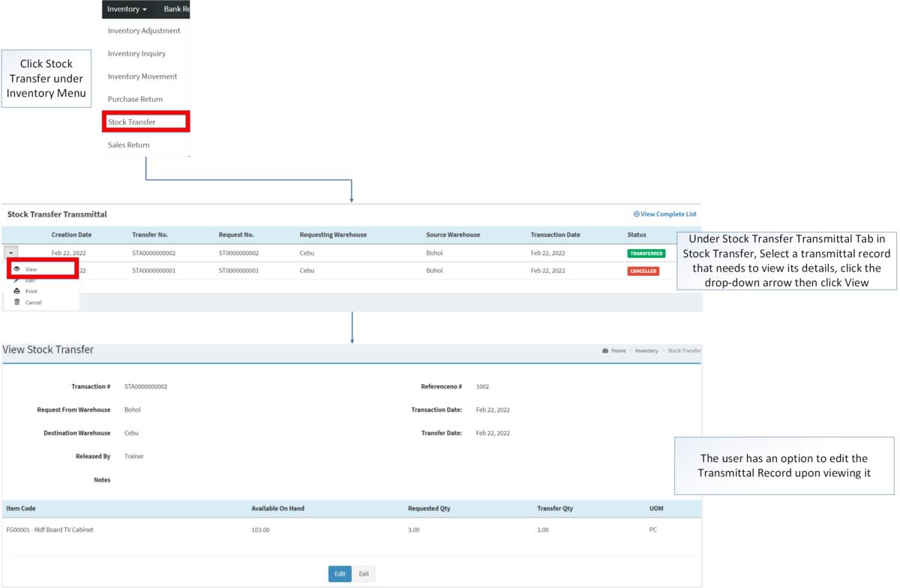This screenshot has height=588, width=900.
Task: Click the Home icon in the breadcrumb
Action: click(x=606, y=350)
